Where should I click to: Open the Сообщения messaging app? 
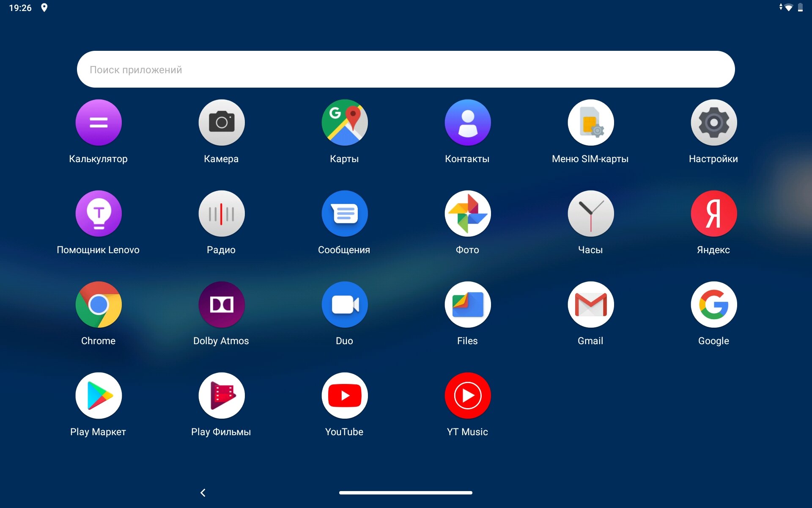click(345, 214)
